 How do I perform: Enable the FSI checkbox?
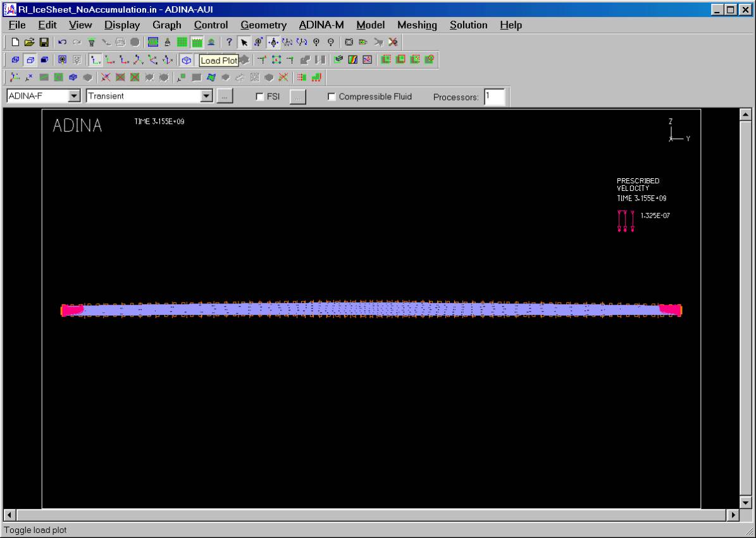pyautogui.click(x=259, y=97)
